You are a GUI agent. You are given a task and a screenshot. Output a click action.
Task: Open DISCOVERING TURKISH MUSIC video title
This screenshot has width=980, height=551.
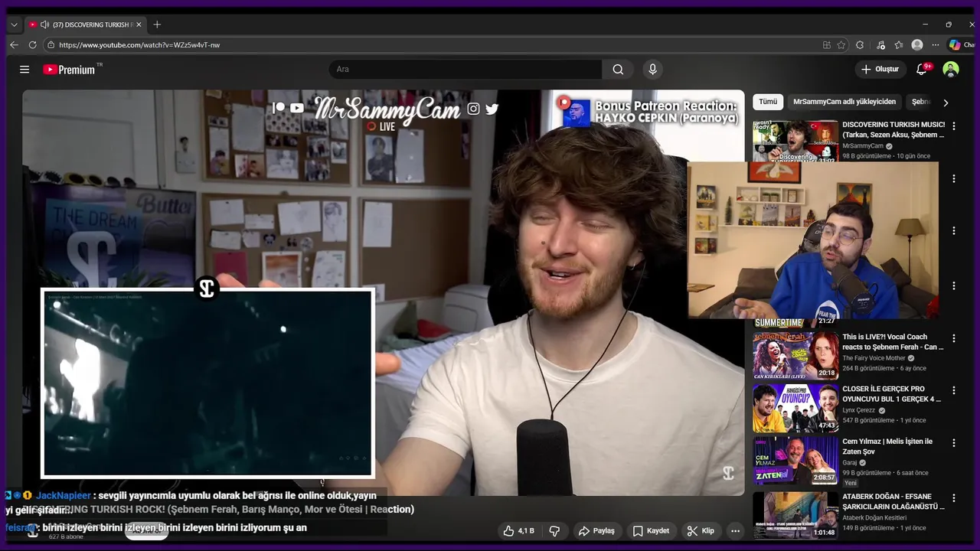point(893,129)
